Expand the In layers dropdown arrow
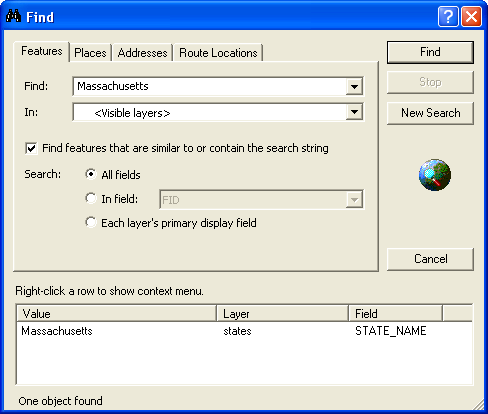This screenshot has height=414, width=488. coord(354,112)
